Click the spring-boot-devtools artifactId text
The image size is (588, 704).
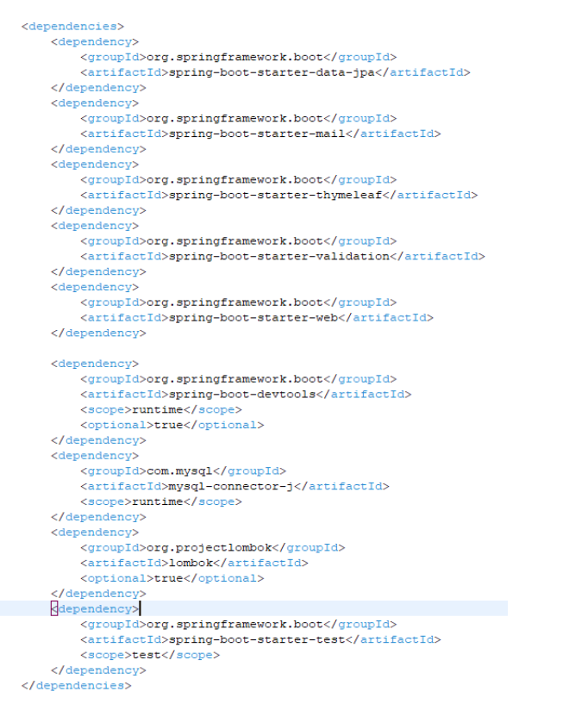click(x=242, y=394)
